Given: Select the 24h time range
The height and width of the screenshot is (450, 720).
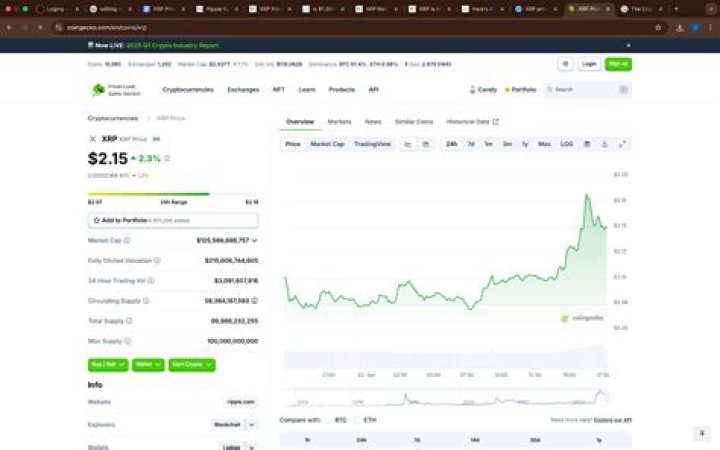Looking at the screenshot, I should tap(451, 144).
